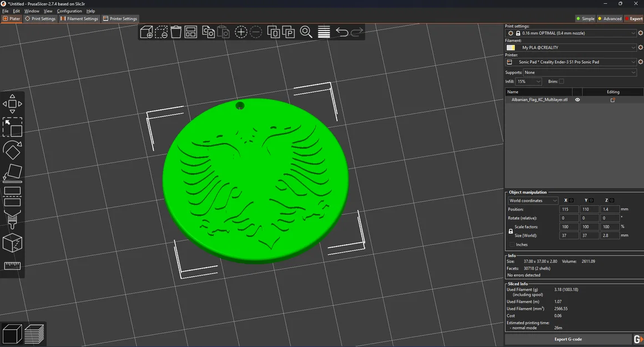644x347 pixels.
Task: Click the Undo arrow icon
Action: pyautogui.click(x=342, y=32)
